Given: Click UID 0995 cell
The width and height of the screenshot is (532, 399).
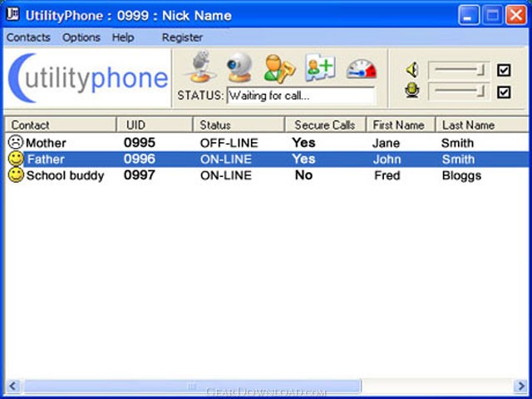Looking at the screenshot, I should [x=140, y=142].
